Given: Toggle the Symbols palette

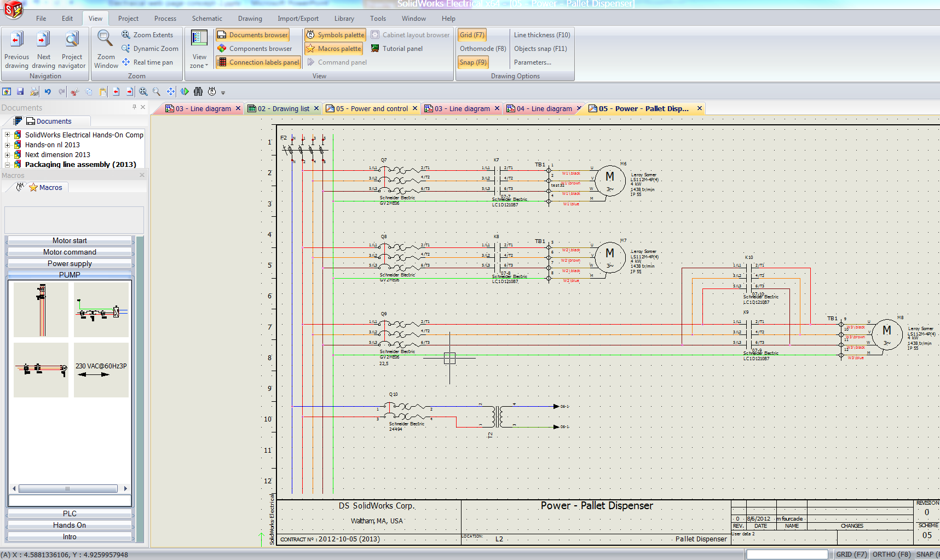Looking at the screenshot, I should pos(335,34).
